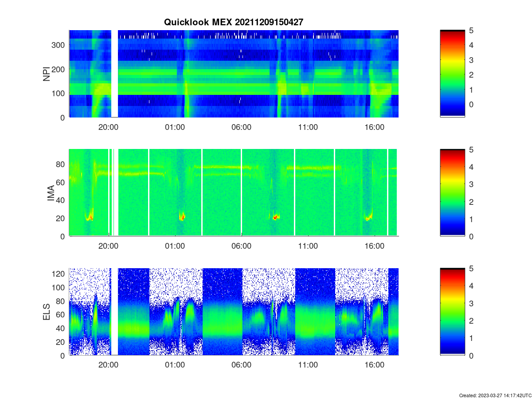Click the 06:00 tick under the NPI plot

(241, 127)
